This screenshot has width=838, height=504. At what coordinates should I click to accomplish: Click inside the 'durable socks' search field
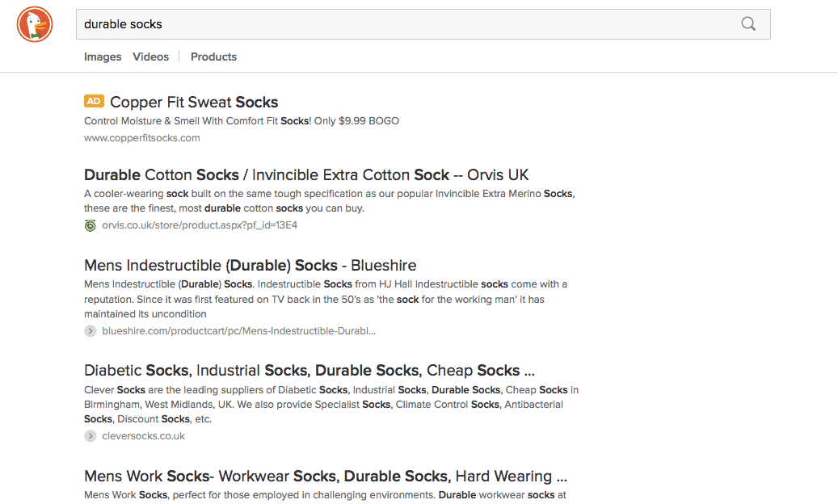point(404,24)
